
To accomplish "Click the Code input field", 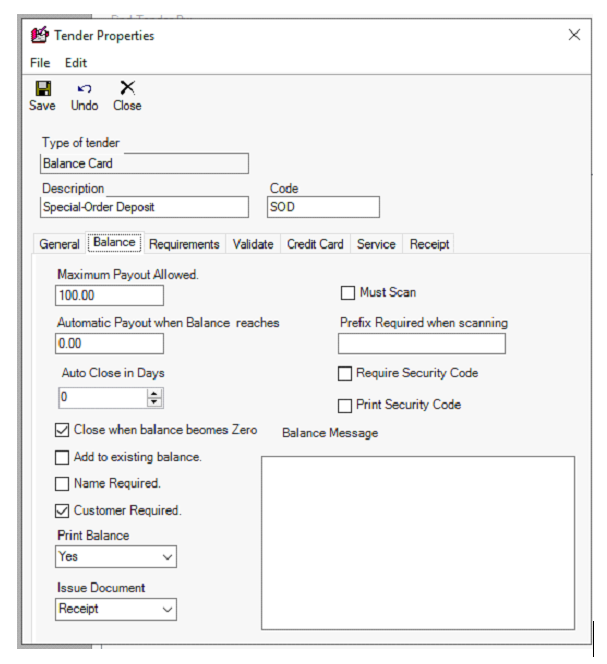I will point(323,207).
